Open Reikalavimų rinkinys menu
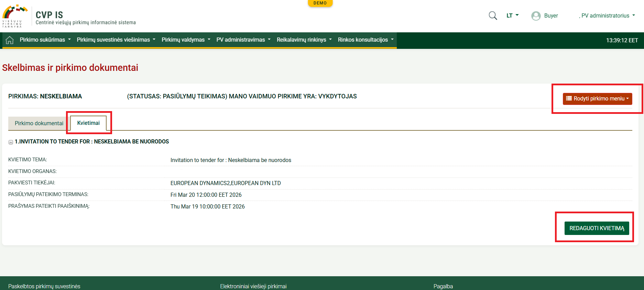Image resolution: width=644 pixels, height=290 pixels. point(304,40)
